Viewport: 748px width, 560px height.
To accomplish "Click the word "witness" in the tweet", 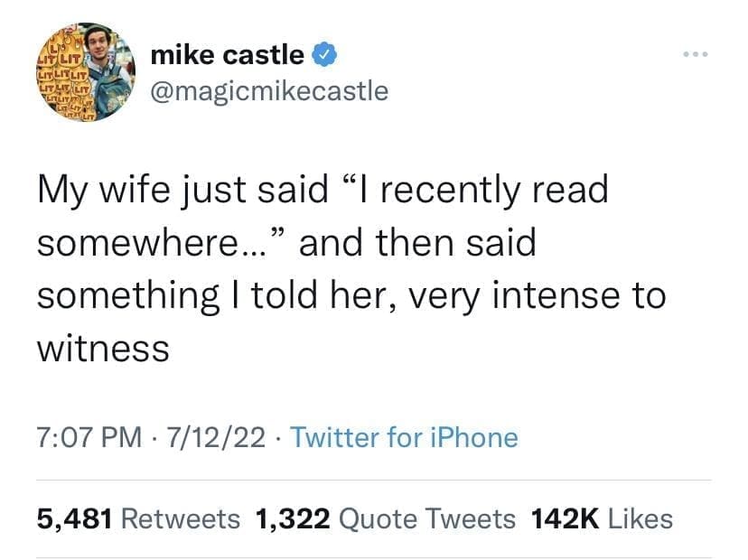I will [102, 348].
